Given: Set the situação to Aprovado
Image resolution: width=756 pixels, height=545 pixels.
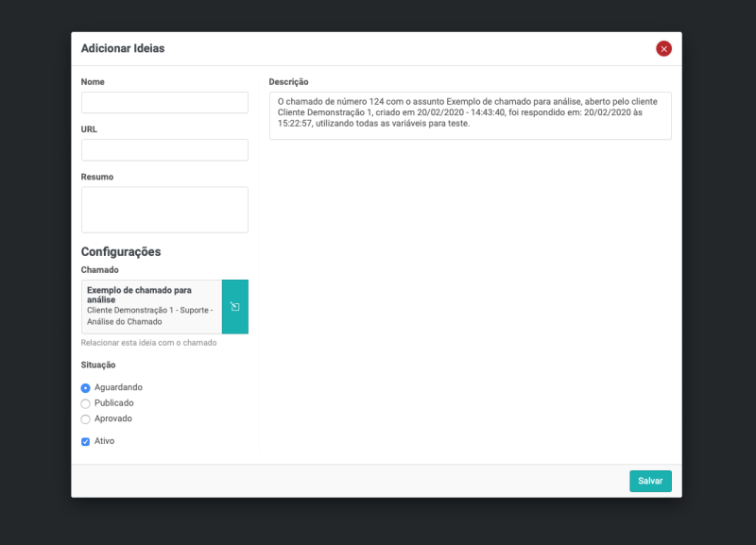Looking at the screenshot, I should click(x=86, y=419).
